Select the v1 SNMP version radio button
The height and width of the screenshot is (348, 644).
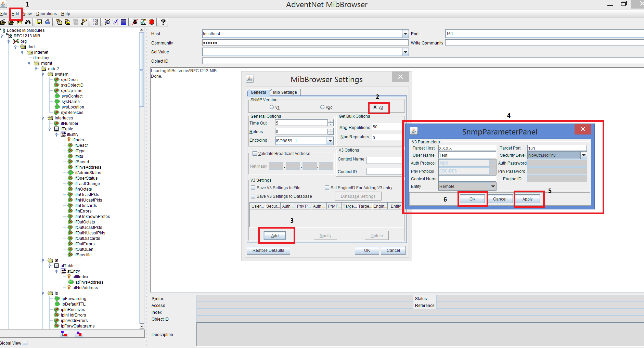[272, 107]
